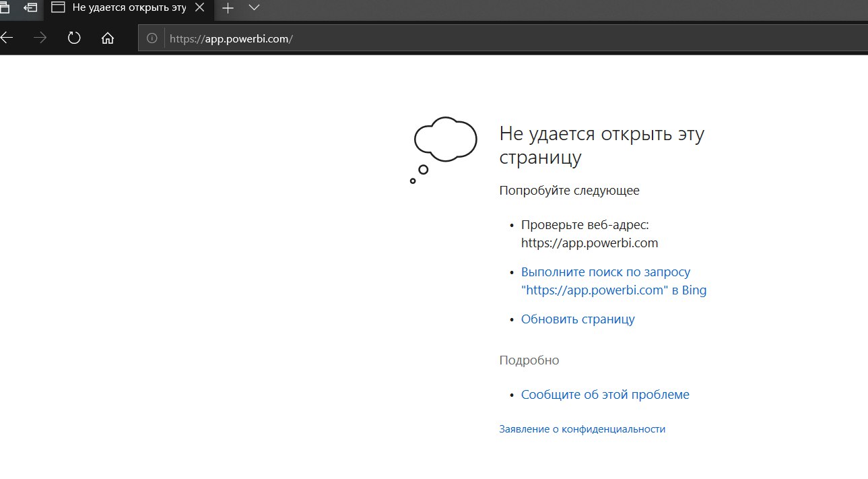Close the "Не удается открыть эту" tab
The height and width of the screenshot is (479, 868).
(200, 8)
